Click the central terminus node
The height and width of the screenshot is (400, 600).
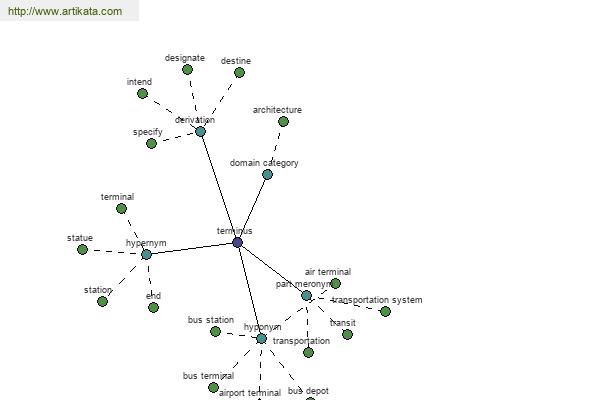[237, 243]
